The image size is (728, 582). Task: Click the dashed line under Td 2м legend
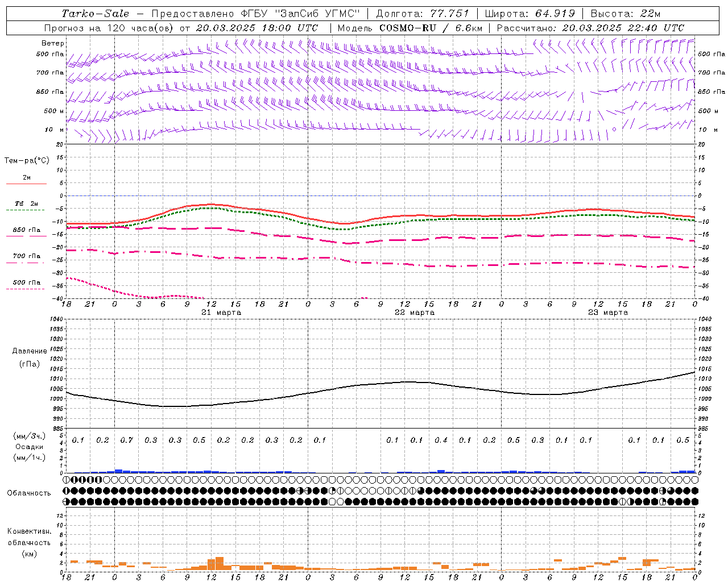[26, 210]
